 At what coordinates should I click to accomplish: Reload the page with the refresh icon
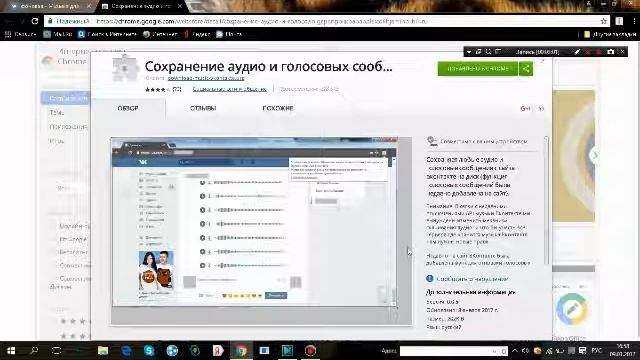[35, 21]
